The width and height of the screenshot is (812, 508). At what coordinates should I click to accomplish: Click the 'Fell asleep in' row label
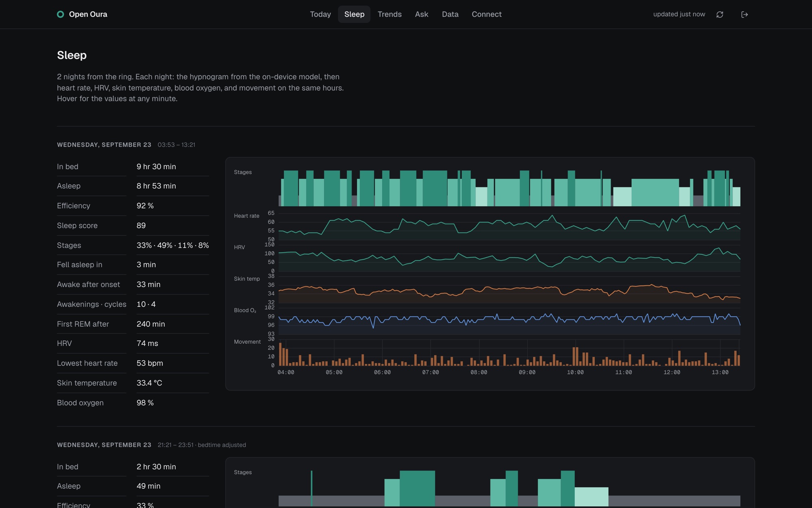point(80,265)
